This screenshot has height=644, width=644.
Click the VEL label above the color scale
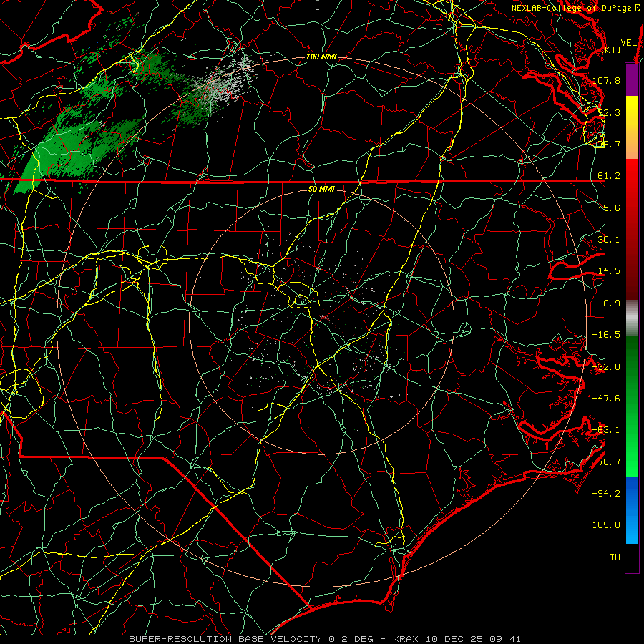pyautogui.click(x=629, y=42)
